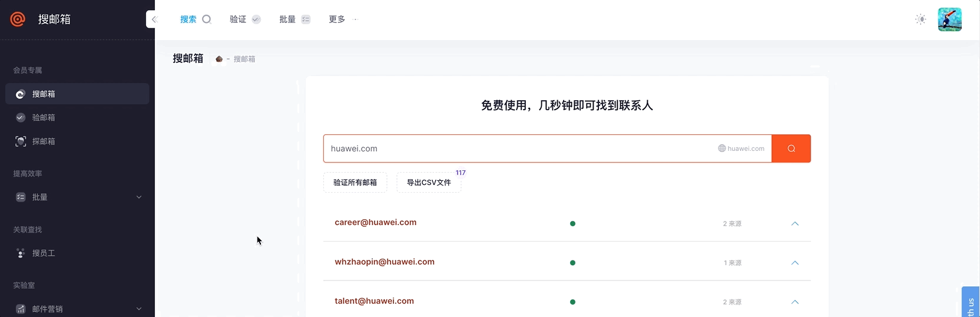Select 探邮箱 in sidebar
The width and height of the screenshot is (980, 317).
[77, 141]
